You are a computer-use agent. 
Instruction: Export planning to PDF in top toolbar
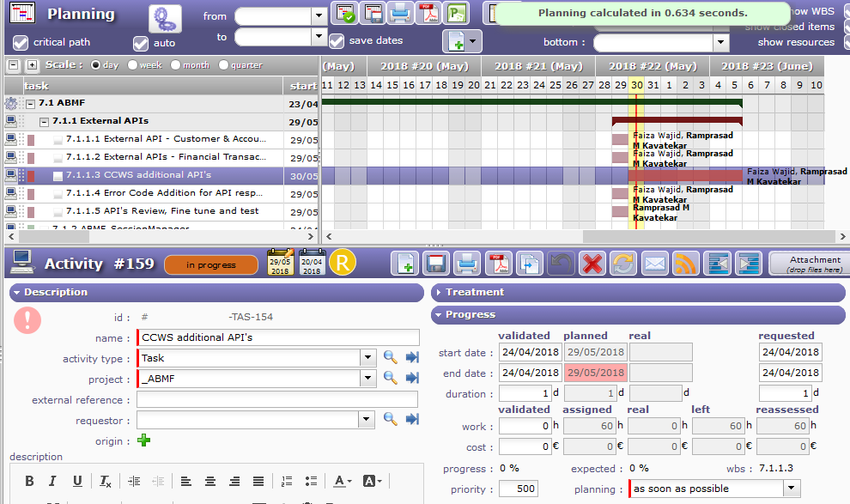tap(428, 14)
